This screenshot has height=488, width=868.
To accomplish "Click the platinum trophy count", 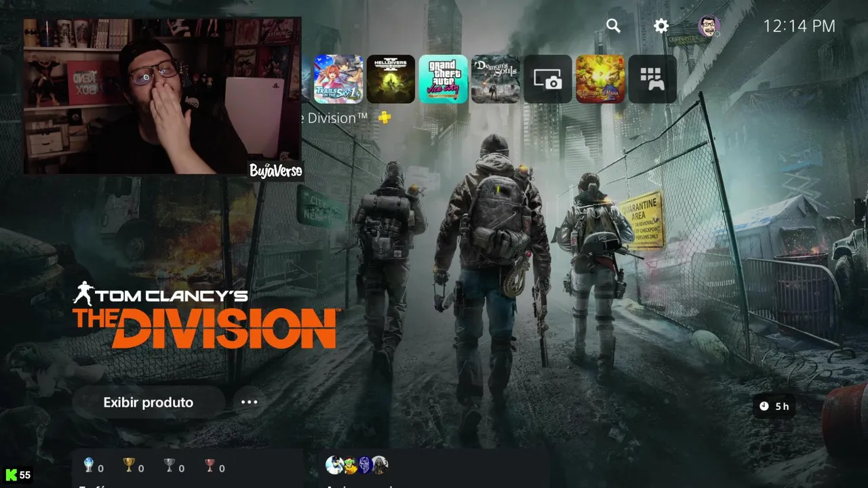I will tap(94, 466).
